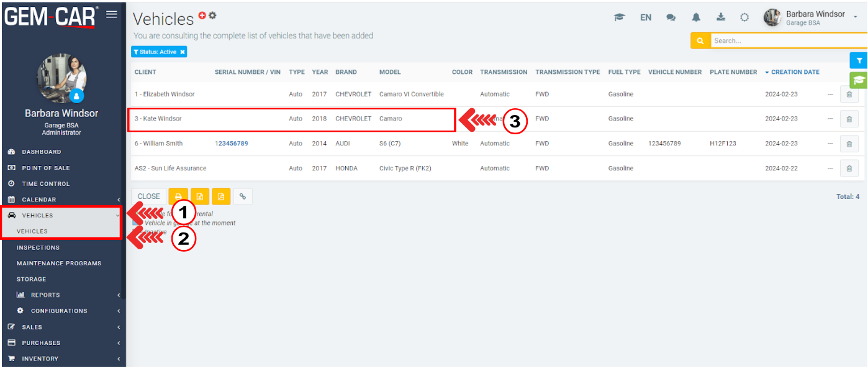Open the chat messages icon
The image size is (868, 368).
[671, 17]
